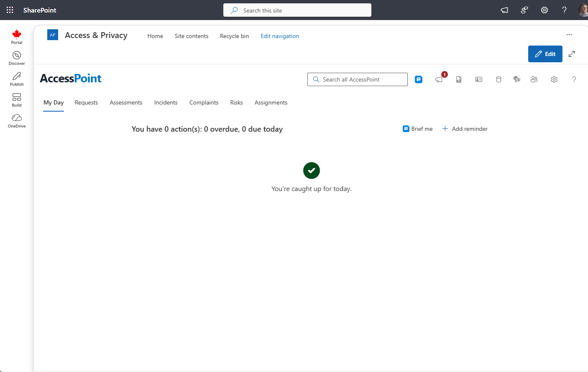Open AccessPoint announcements with 1 notification
This screenshot has width=588, height=372.
pos(440,79)
